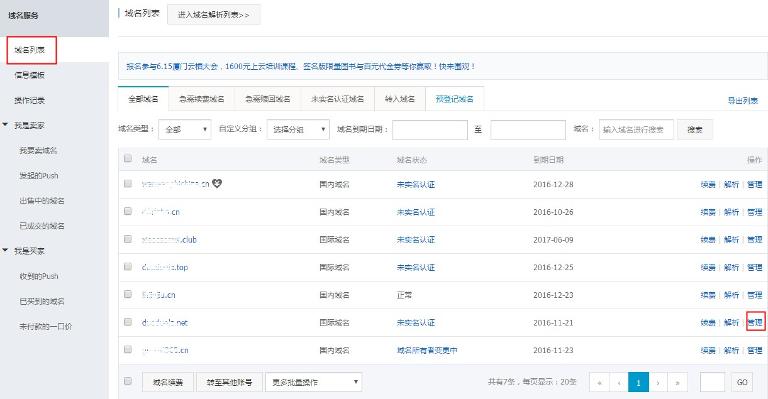Screen dimensions: 768x399
Task: Click 续费 for the .top domain
Action: (x=708, y=267)
